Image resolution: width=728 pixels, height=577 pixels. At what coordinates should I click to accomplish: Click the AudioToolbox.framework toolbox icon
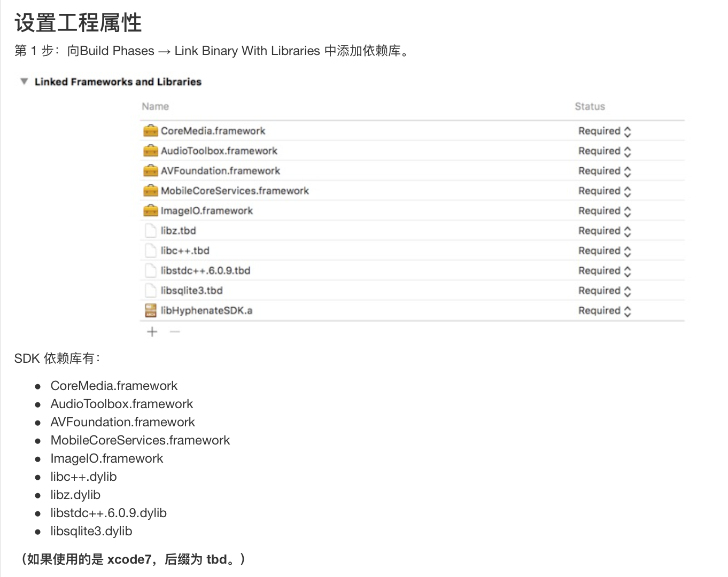pyautogui.click(x=151, y=151)
